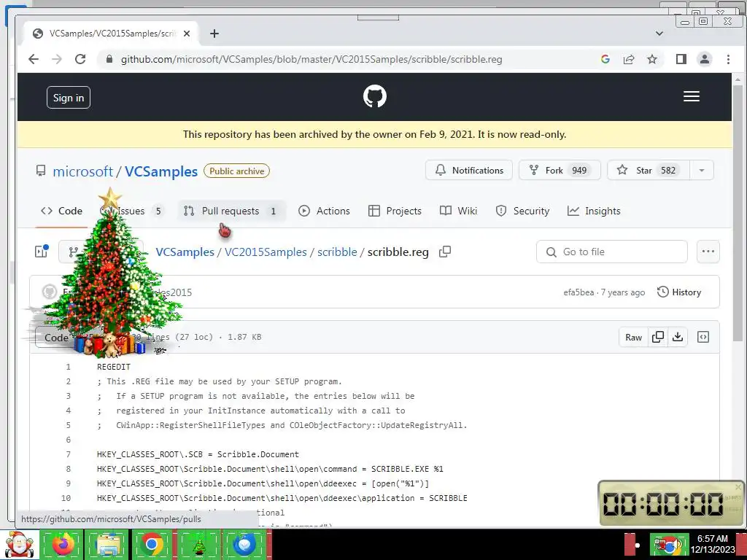This screenshot has width=747, height=560.
Task: Open the Issues tab
Action: click(x=132, y=211)
